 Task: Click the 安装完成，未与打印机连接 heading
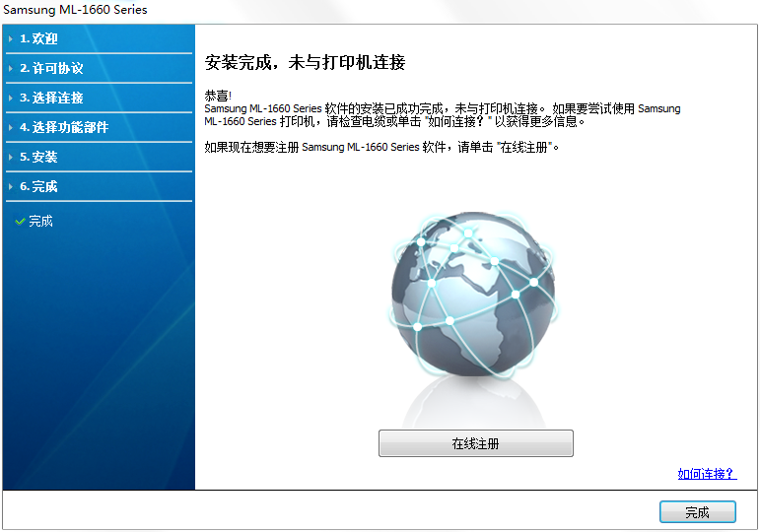[305, 63]
